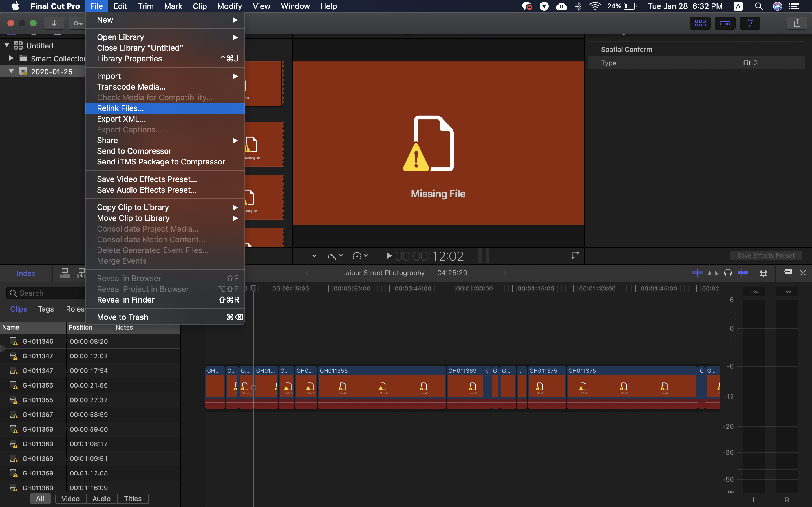Click the Video filter button
The image size is (812, 507).
click(70, 499)
